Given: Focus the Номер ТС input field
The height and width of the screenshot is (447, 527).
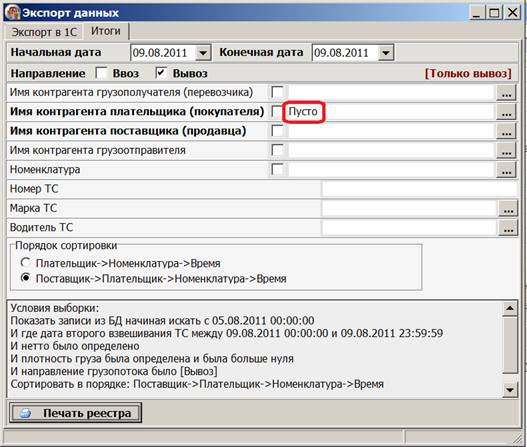Looking at the screenshot, I should pos(419,189).
